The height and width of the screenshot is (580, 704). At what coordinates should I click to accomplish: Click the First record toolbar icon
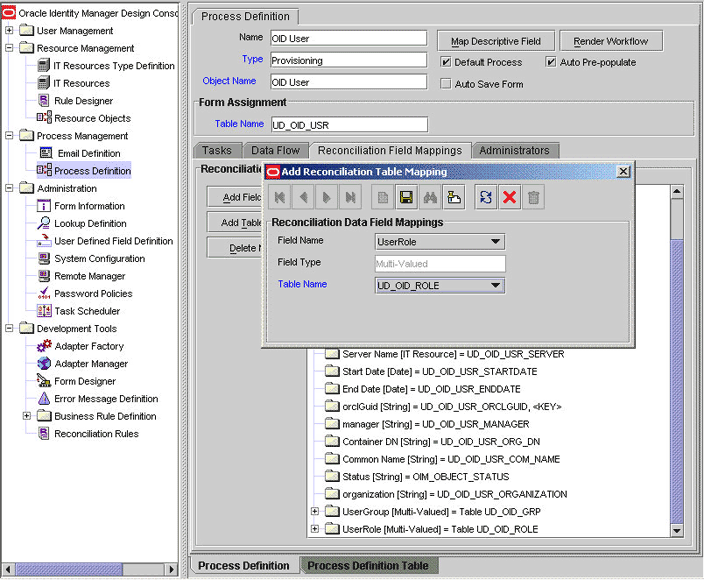(x=280, y=197)
